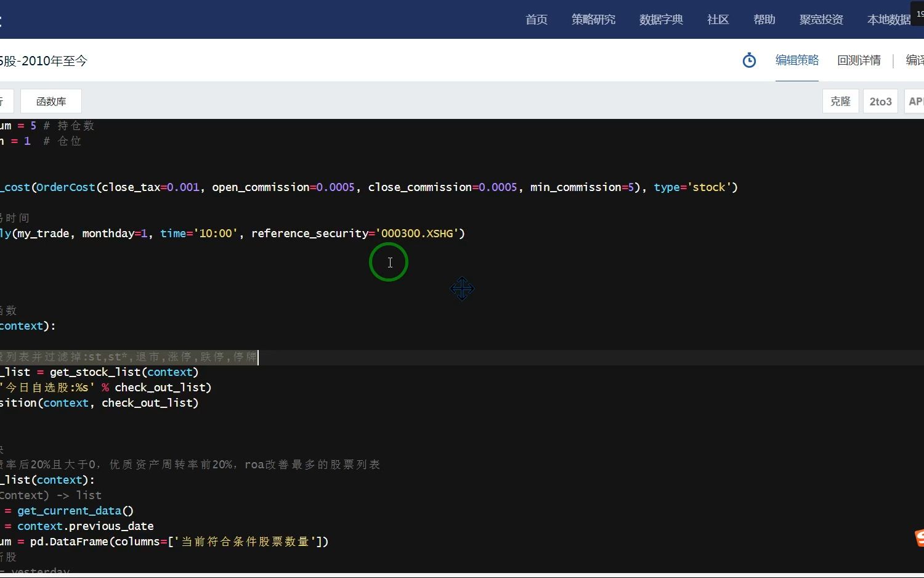Switch to the 编辑策略 tab
The image size is (924, 578).
(x=796, y=60)
